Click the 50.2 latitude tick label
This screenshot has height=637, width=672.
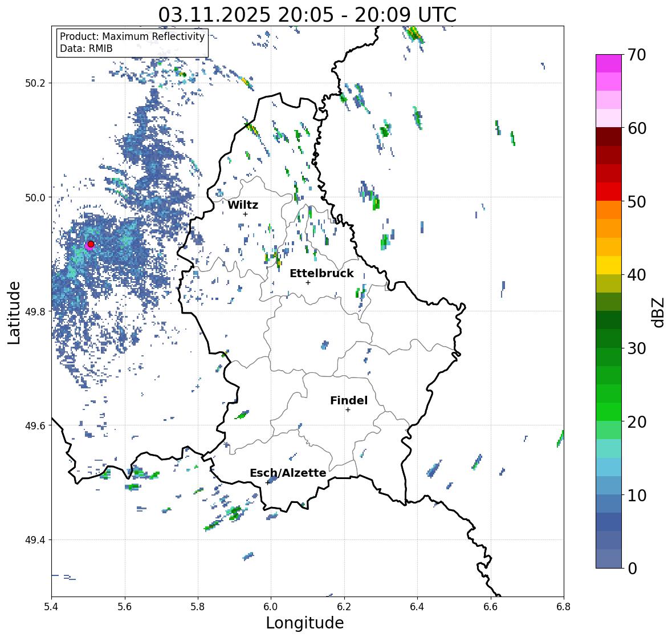(x=35, y=83)
